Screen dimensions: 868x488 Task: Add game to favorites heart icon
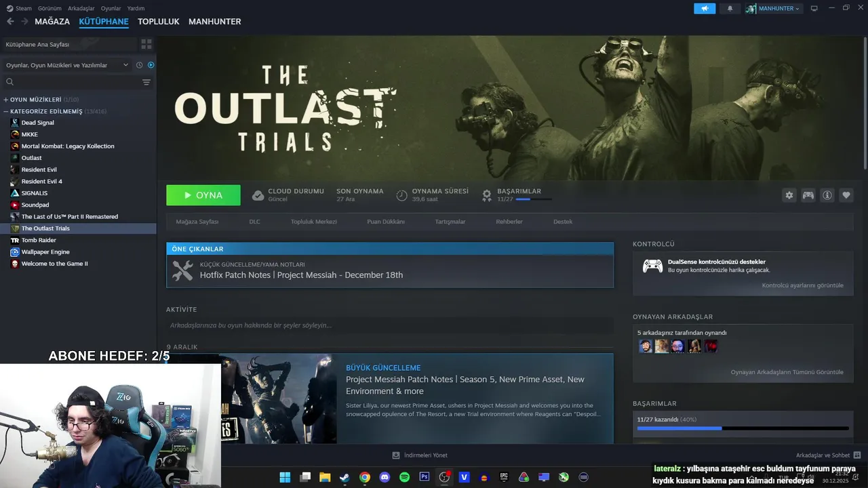(846, 195)
